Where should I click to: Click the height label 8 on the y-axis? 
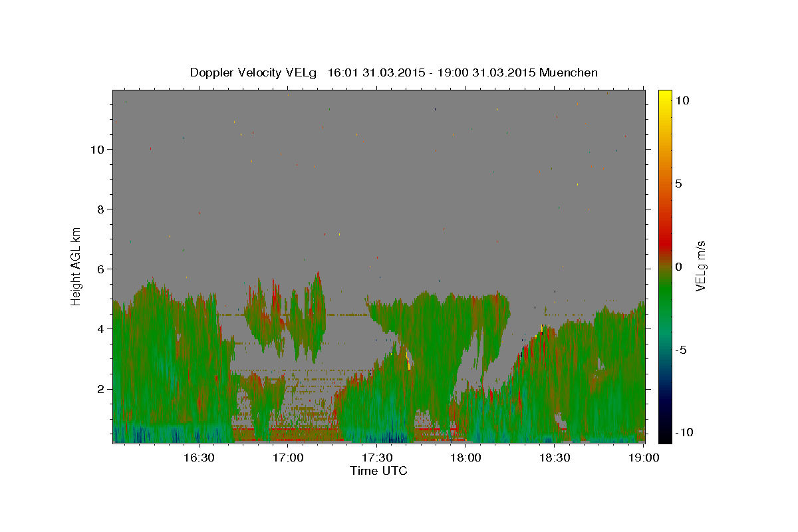pyautogui.click(x=100, y=209)
